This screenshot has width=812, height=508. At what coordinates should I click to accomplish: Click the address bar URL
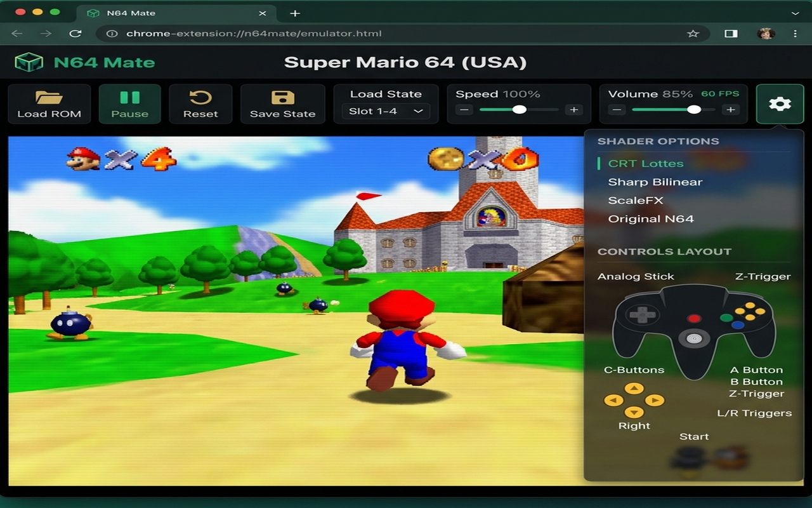pyautogui.click(x=254, y=34)
